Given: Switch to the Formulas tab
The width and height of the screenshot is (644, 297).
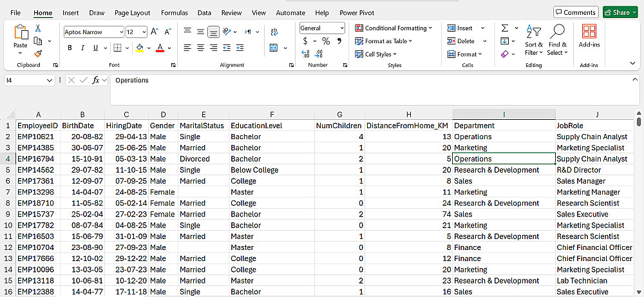Looking at the screenshot, I should pos(175,13).
